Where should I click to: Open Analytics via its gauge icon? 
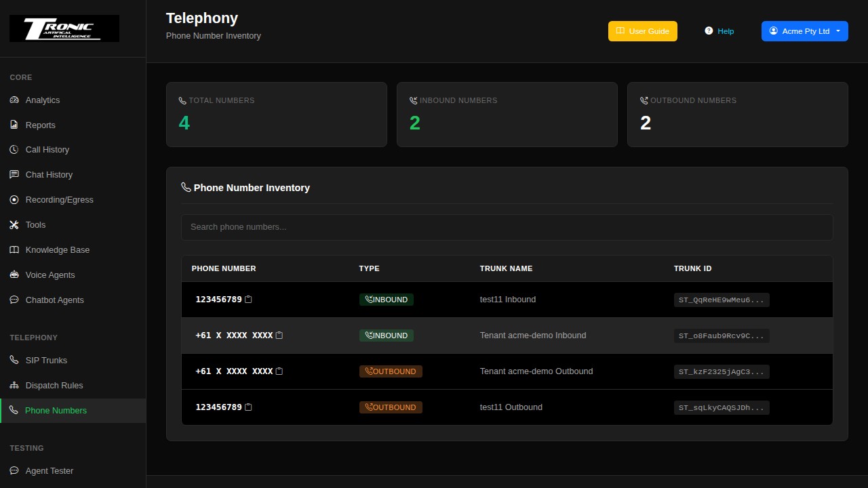pos(14,100)
